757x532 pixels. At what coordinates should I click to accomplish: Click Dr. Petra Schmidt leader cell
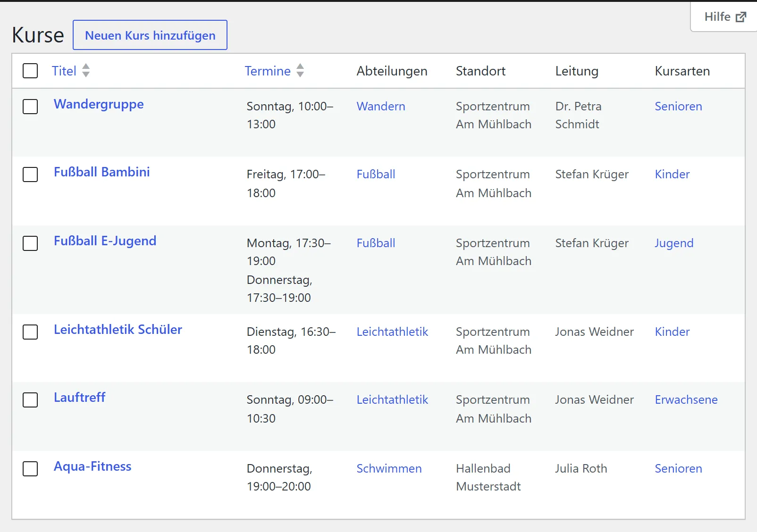click(578, 116)
